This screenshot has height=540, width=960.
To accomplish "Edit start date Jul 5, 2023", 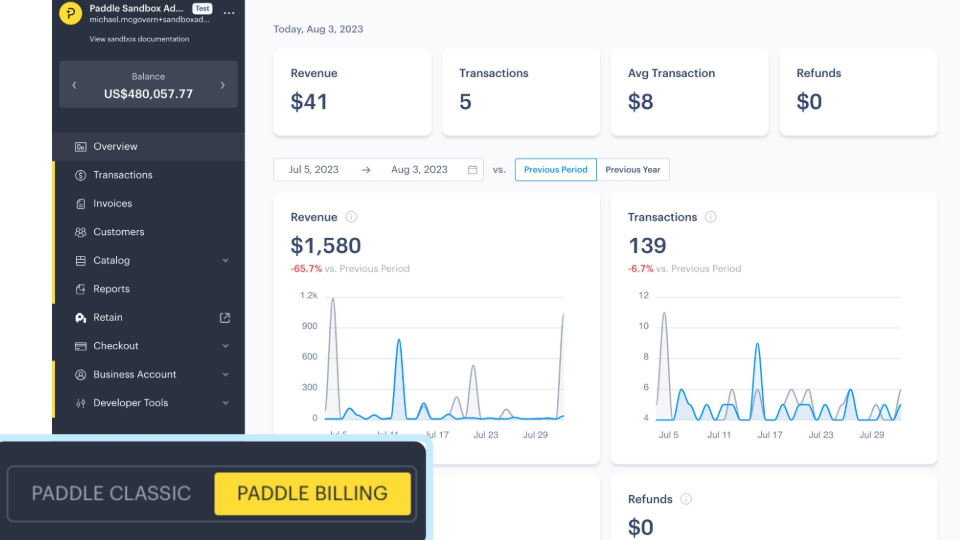I will coord(313,170).
